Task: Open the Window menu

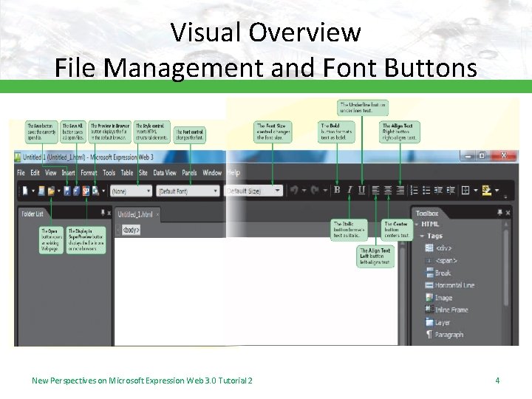Action: tap(212, 173)
